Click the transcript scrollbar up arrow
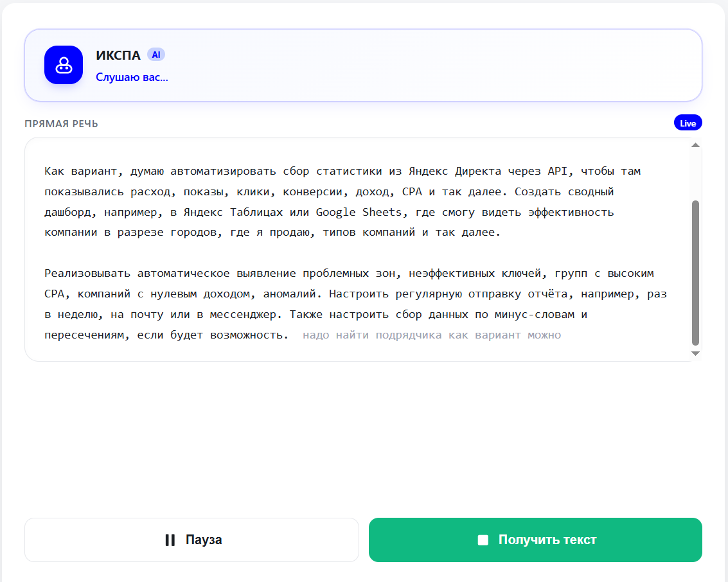728x582 pixels. pos(695,145)
